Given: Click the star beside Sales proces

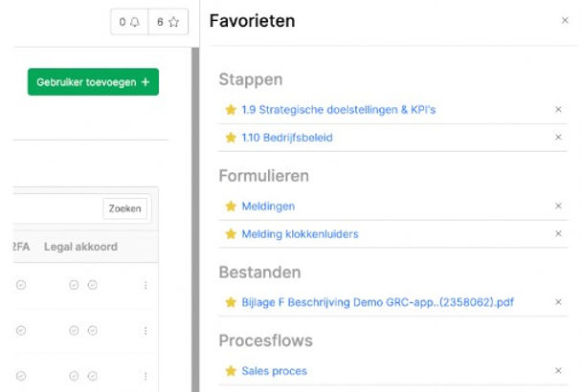Looking at the screenshot, I should pyautogui.click(x=230, y=371).
